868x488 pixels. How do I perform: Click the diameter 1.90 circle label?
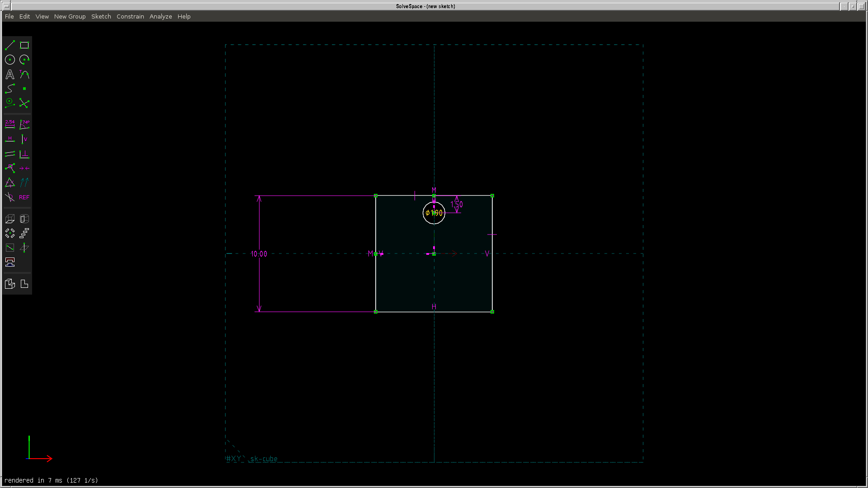coord(434,213)
